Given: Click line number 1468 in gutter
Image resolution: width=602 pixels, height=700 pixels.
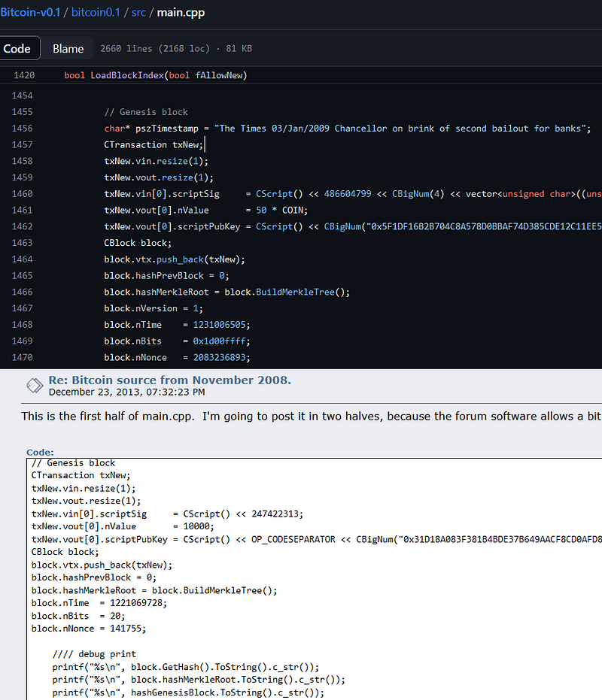Looking at the screenshot, I should pyautogui.click(x=23, y=325).
